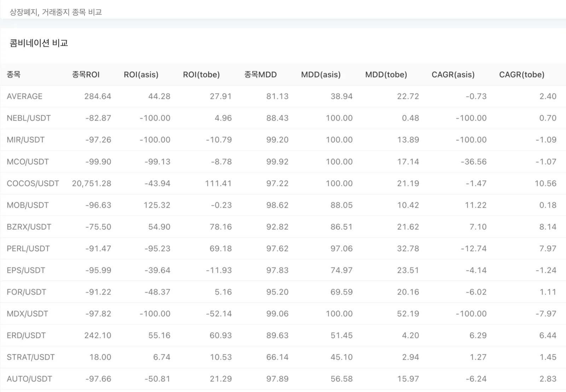Select the AVERAGE row label
Screen dimensions: 566x392
[24, 96]
